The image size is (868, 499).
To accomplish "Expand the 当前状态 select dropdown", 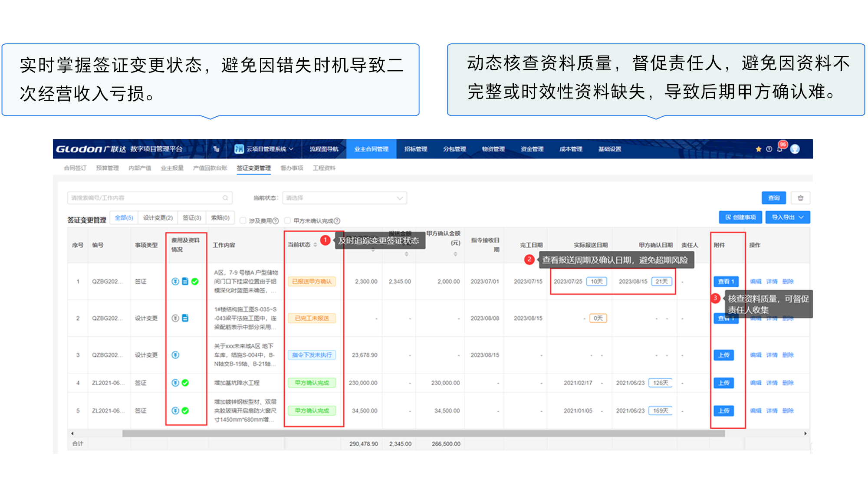I will (x=344, y=198).
